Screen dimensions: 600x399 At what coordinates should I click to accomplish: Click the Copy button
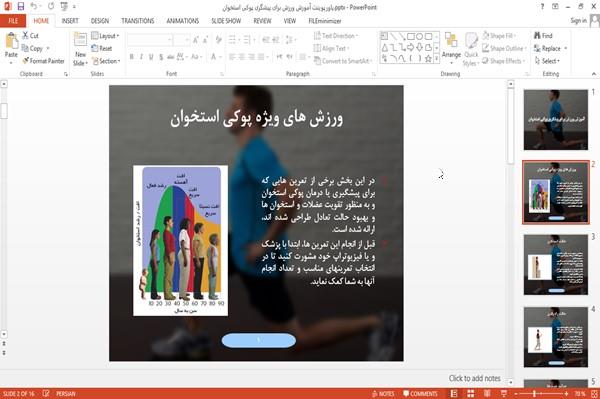coord(32,49)
